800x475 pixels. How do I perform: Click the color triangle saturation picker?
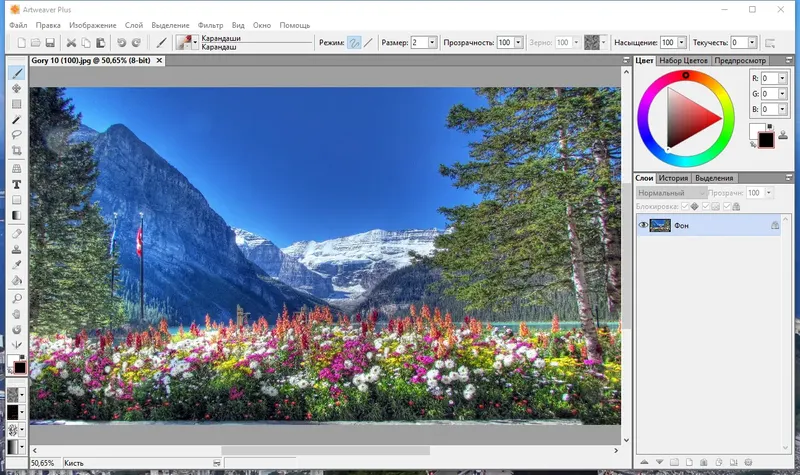[689, 118]
